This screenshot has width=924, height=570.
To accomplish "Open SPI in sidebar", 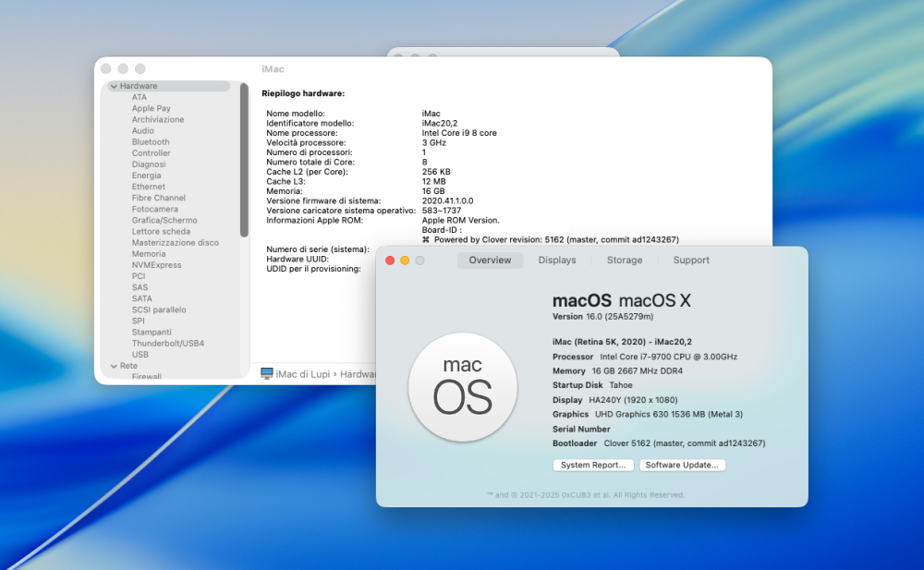I will 138,321.
